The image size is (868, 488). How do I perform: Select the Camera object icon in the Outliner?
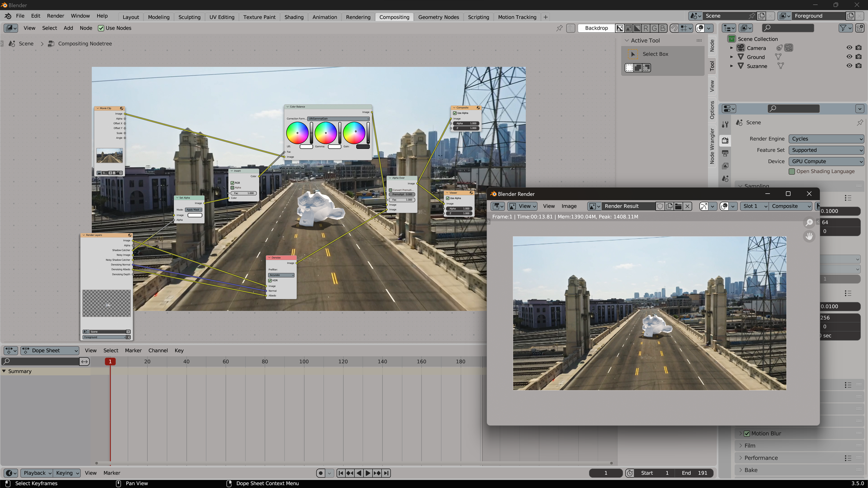point(741,48)
